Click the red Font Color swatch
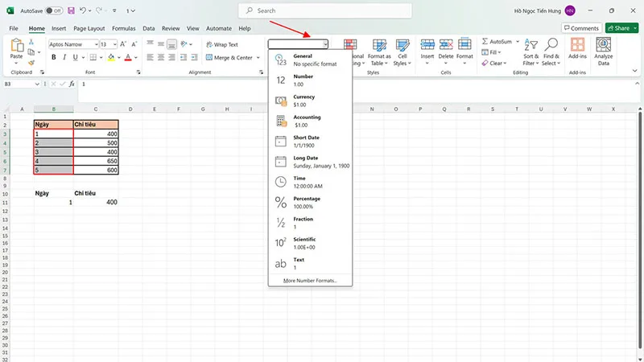Viewport: 644px width, 362px height. pyautogui.click(x=128, y=58)
